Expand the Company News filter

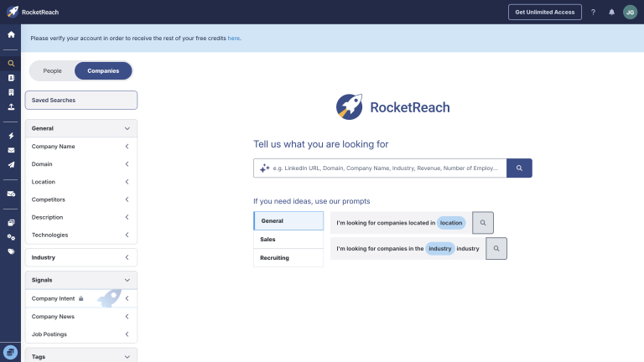click(80, 317)
